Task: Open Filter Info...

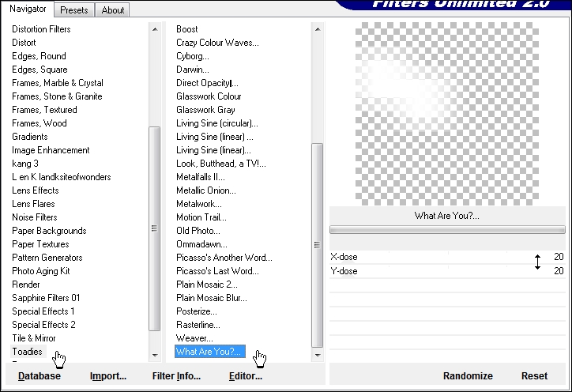Action: point(176,376)
